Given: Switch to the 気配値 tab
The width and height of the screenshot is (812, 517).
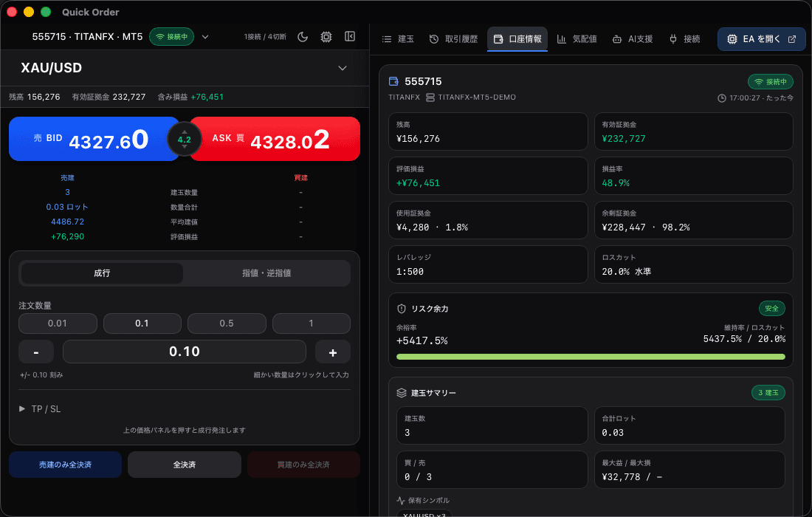Looking at the screenshot, I should 577,39.
